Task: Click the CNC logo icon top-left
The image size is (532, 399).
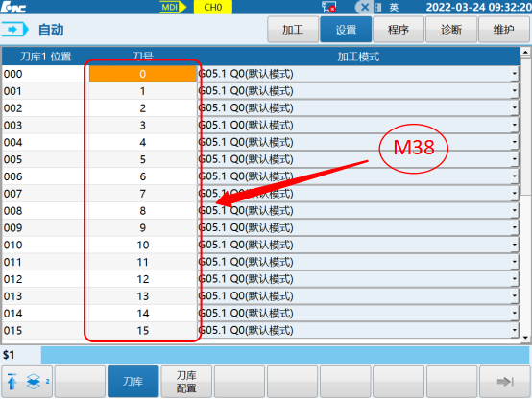Action: coord(13,7)
